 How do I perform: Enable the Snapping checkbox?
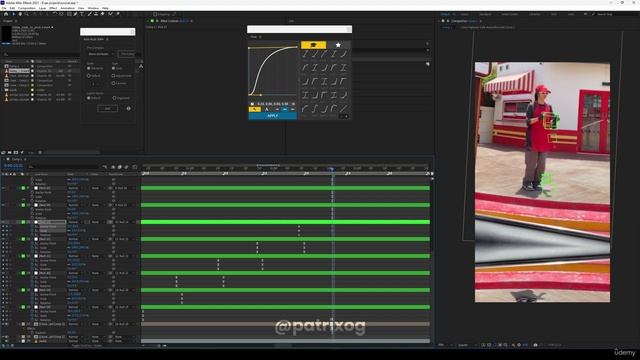pos(155,14)
